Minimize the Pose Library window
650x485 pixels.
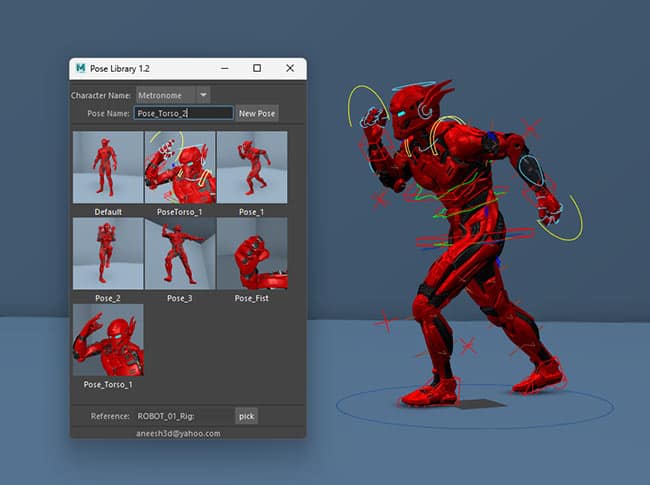pyautogui.click(x=224, y=69)
